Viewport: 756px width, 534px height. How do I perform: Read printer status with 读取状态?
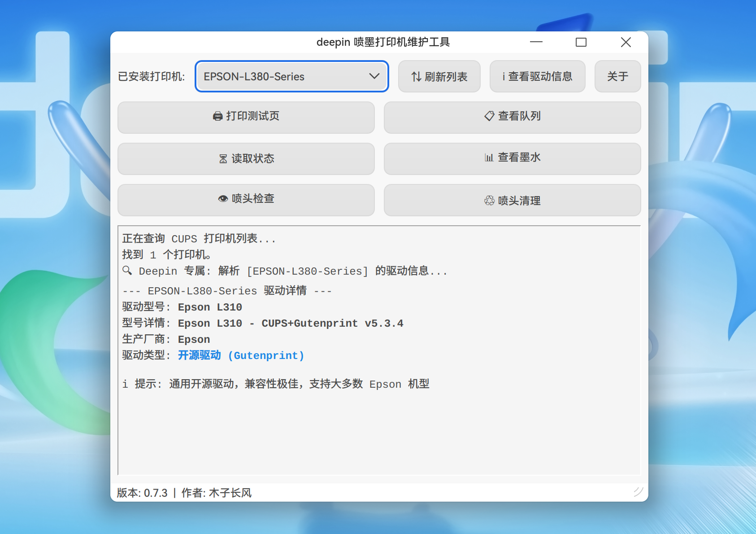[x=246, y=158]
